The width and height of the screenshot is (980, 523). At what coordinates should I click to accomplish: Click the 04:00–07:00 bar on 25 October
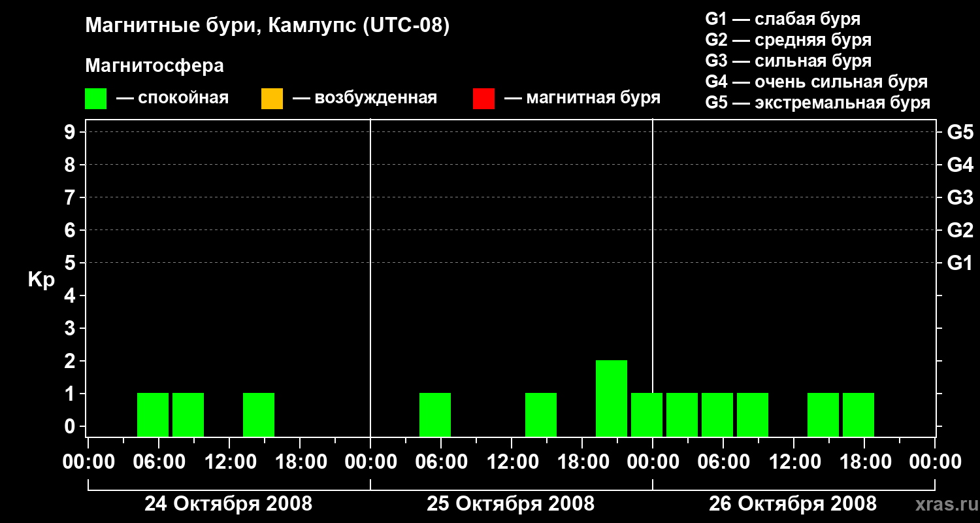pos(435,414)
